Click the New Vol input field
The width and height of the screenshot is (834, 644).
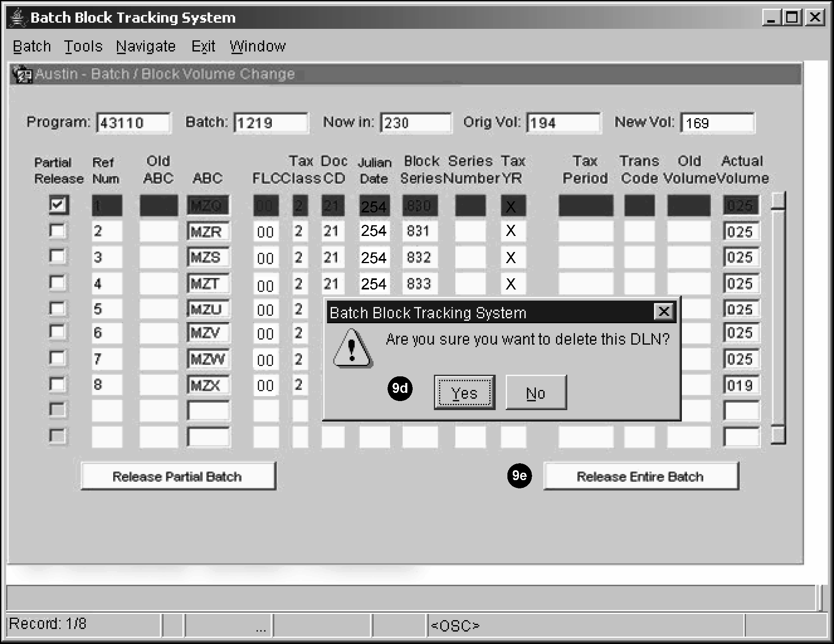point(717,123)
